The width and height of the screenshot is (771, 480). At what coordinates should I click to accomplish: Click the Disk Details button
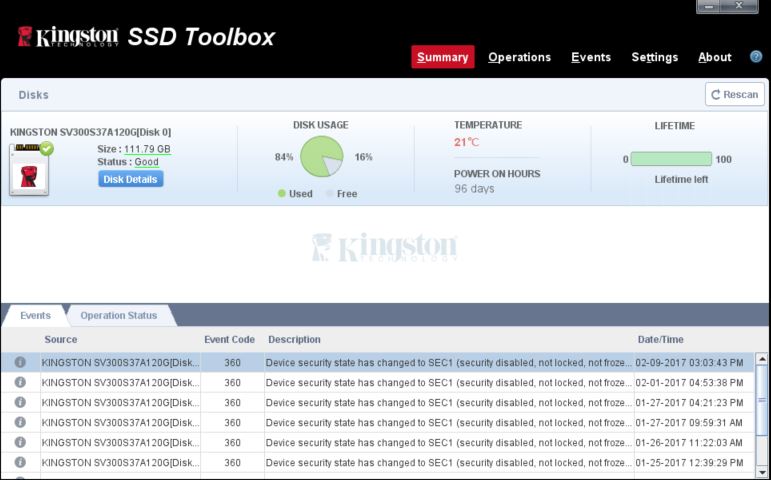click(x=130, y=179)
